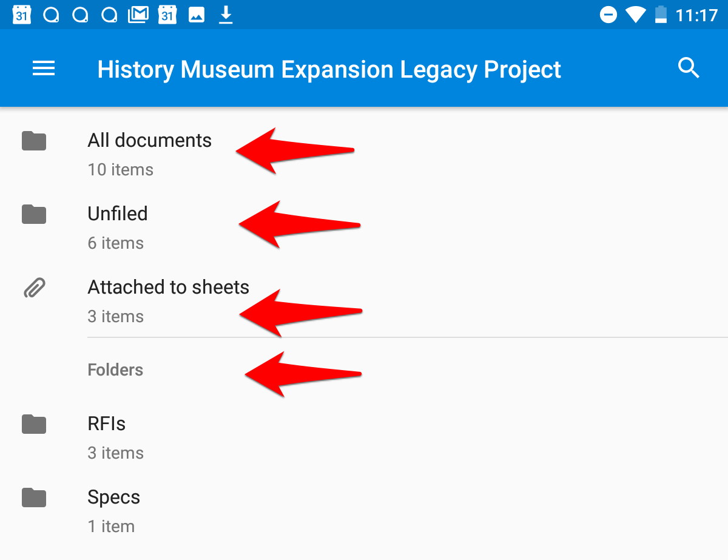728x560 pixels.
Task: Open the All documents list
Action: tap(364, 154)
